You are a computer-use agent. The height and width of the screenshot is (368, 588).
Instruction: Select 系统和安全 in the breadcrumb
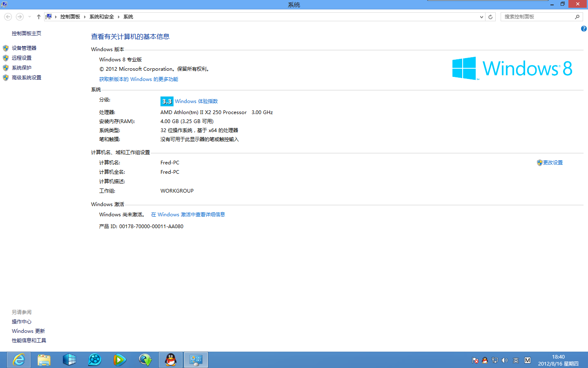click(102, 17)
